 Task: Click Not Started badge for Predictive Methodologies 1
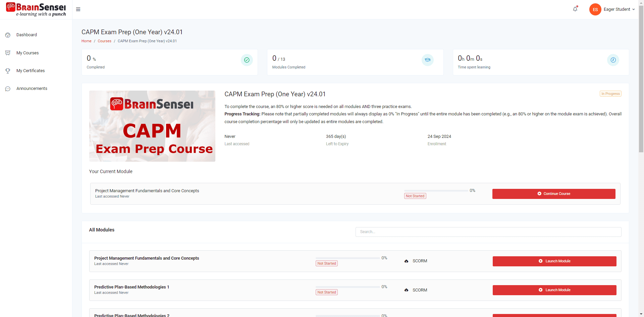coord(327,292)
